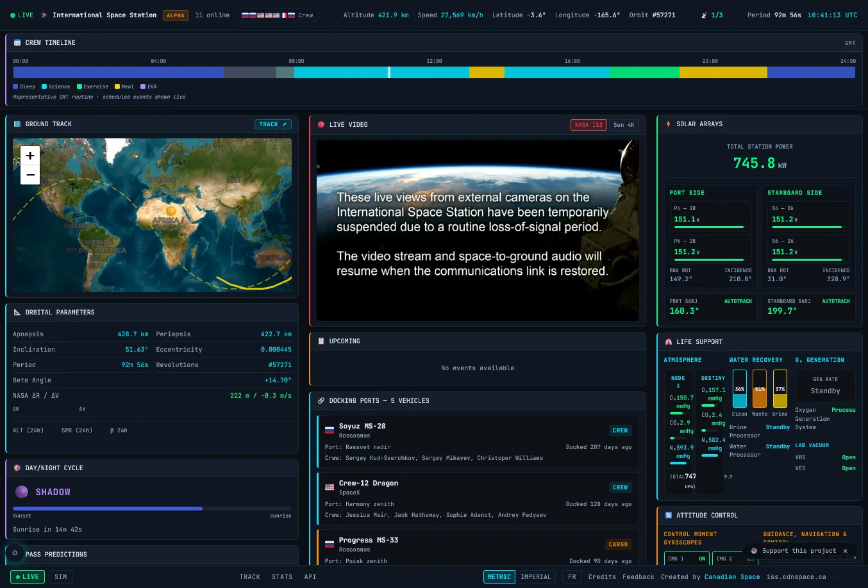This screenshot has height=588, width=868.
Task: Select the NASA ISS video feed
Action: point(588,125)
